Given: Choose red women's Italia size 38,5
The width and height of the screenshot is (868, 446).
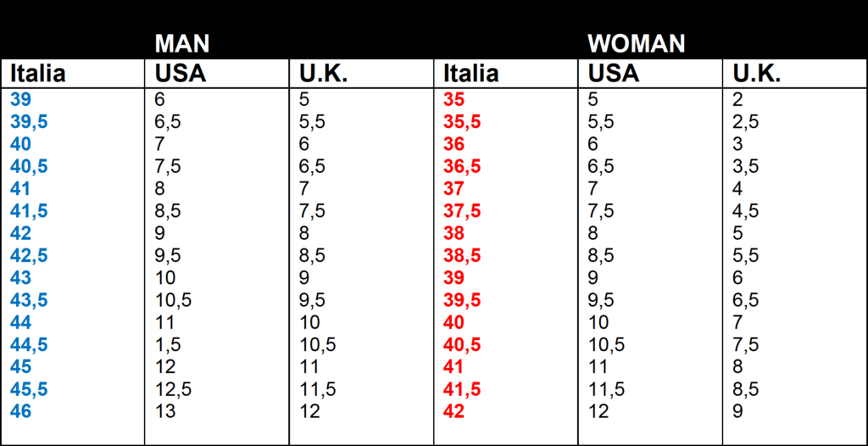Looking at the screenshot, I should pos(462,255).
